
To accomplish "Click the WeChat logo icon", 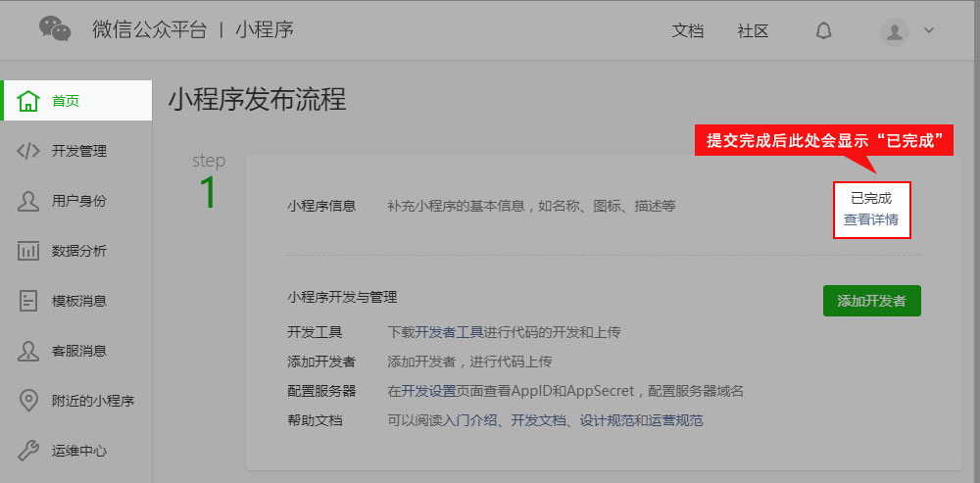I will point(56,29).
